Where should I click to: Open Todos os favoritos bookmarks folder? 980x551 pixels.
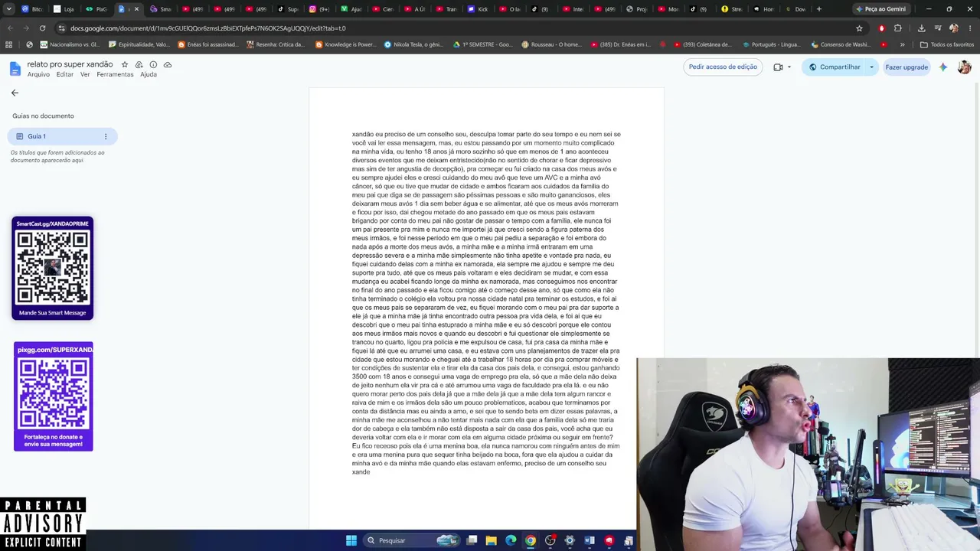pos(947,44)
